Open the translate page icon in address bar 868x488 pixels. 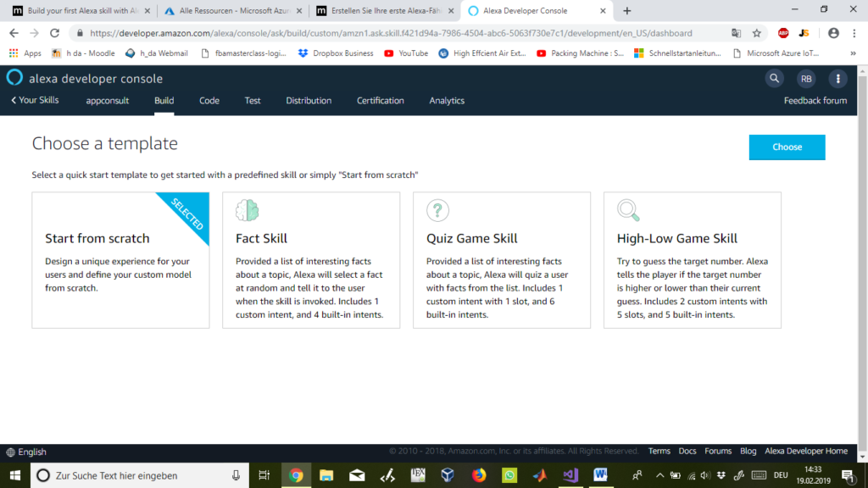point(736,33)
